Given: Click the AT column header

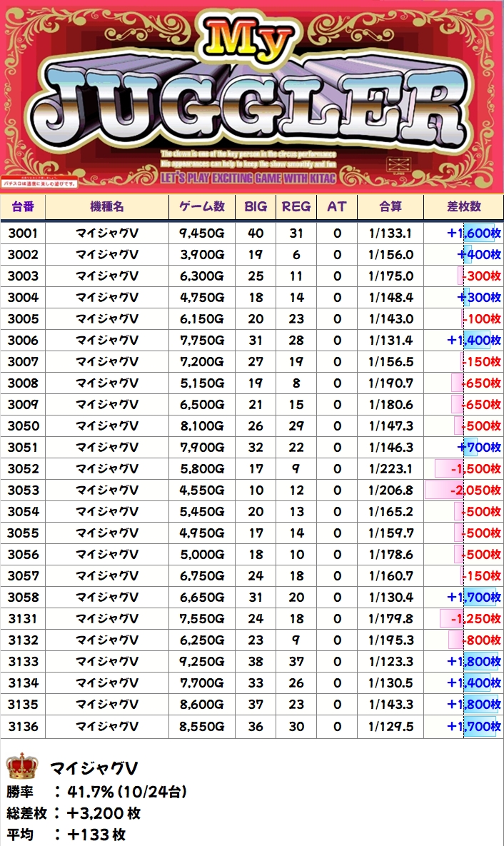Looking at the screenshot, I should click(x=336, y=206).
